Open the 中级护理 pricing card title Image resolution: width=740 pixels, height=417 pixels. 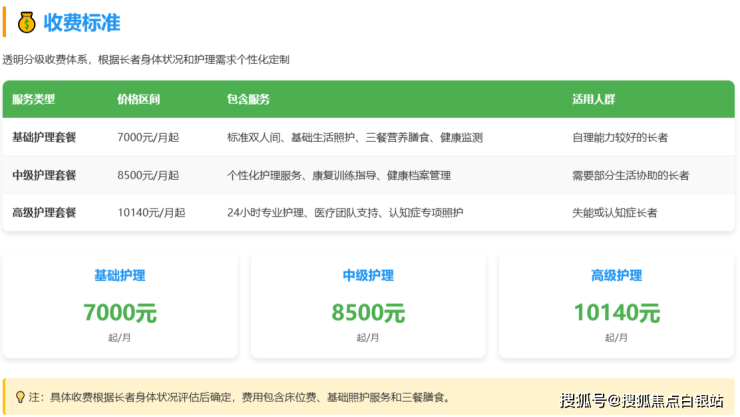[368, 276]
